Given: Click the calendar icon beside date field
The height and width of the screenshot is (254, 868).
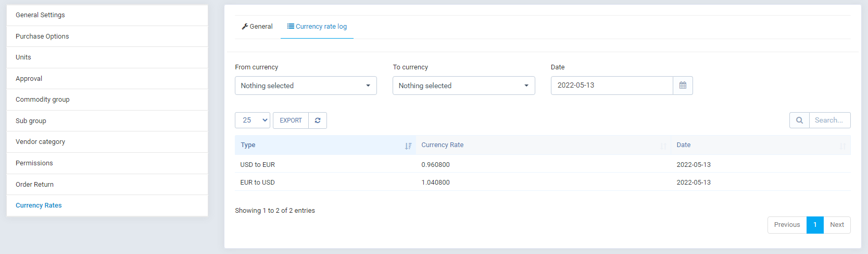Looking at the screenshot, I should (x=683, y=86).
